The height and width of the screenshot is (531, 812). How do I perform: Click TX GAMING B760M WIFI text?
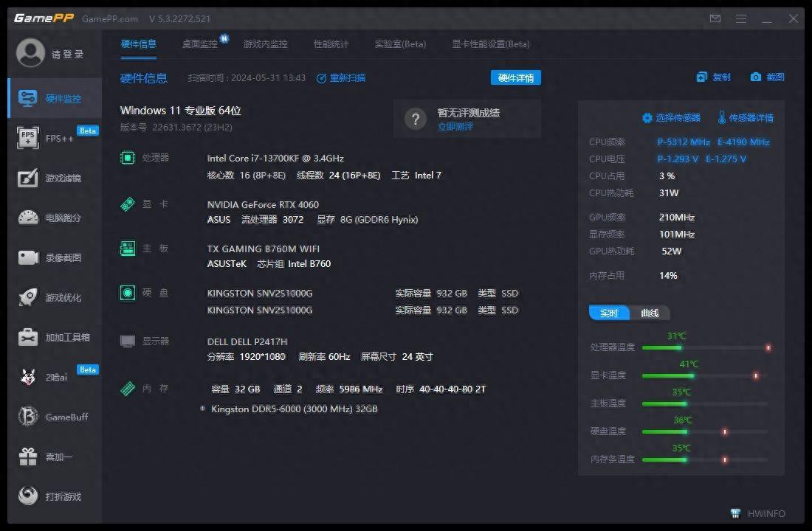(x=263, y=249)
